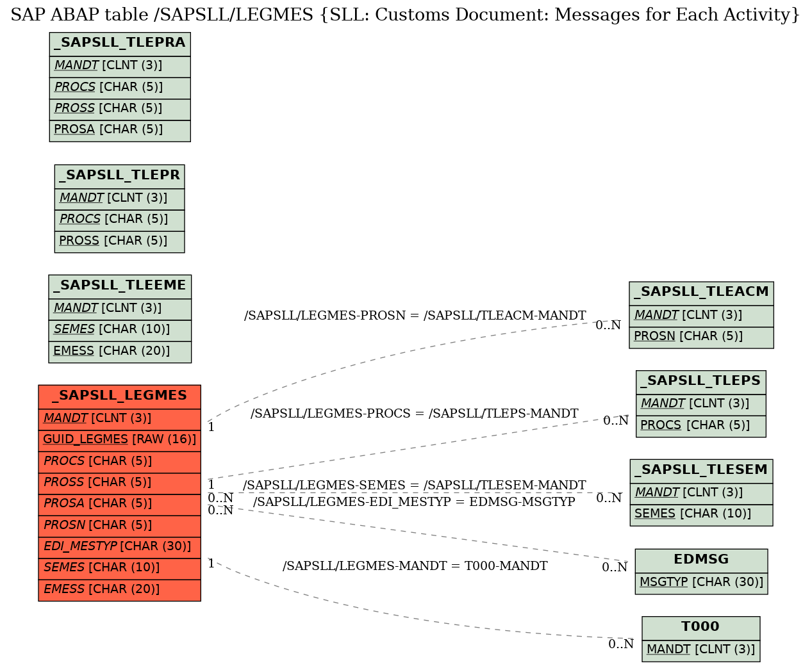
Task: Select PROSS row in _SAPSLL_LEGMES table
Action: 120,484
